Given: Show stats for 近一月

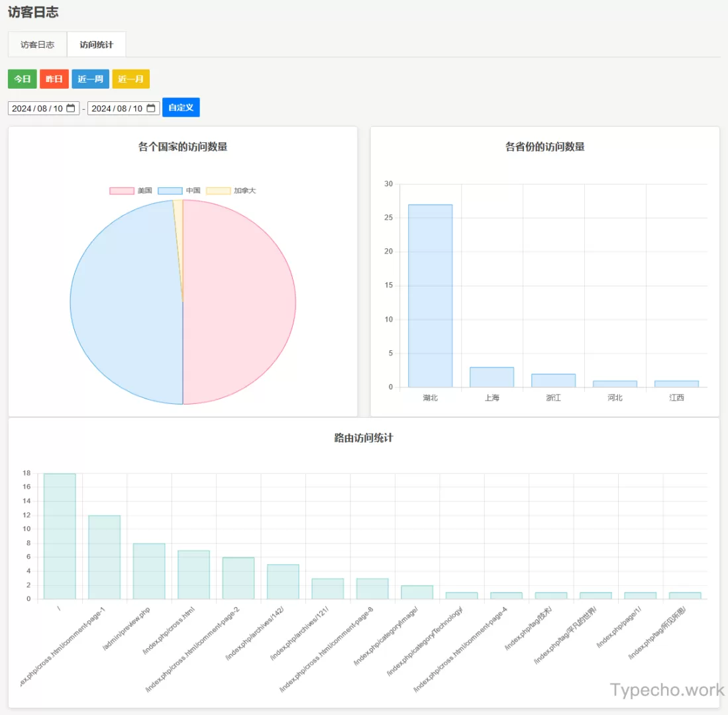Looking at the screenshot, I should point(130,79).
